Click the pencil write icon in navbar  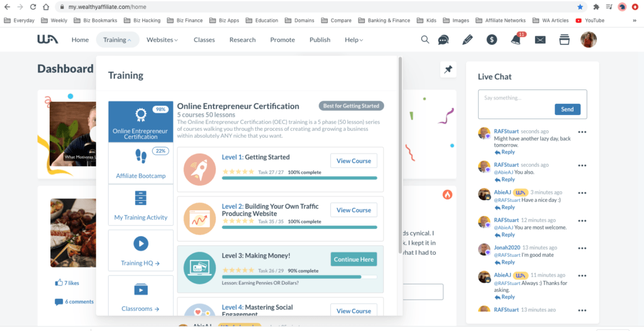tap(467, 40)
